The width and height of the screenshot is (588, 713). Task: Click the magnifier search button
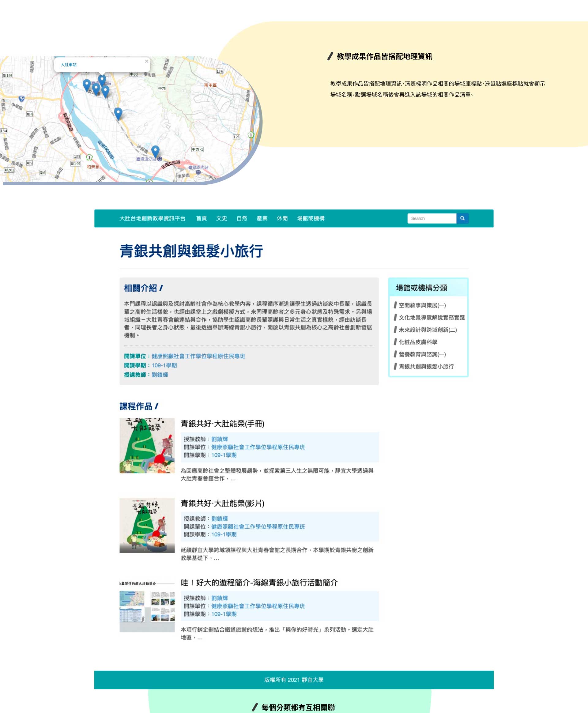pos(462,218)
